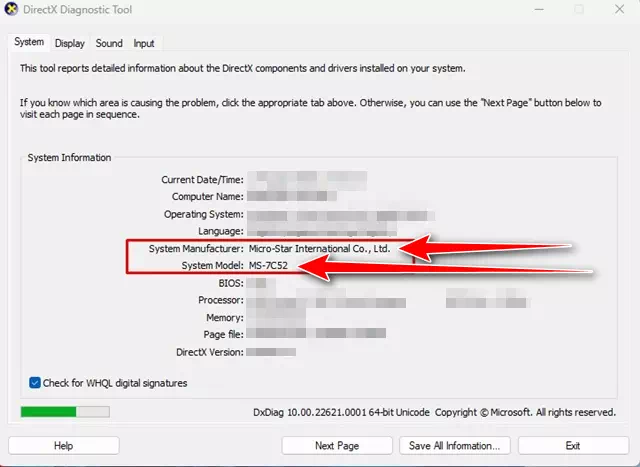Screen dimensions: 640x467
Task: Click the Memory label
Action: (225, 318)
